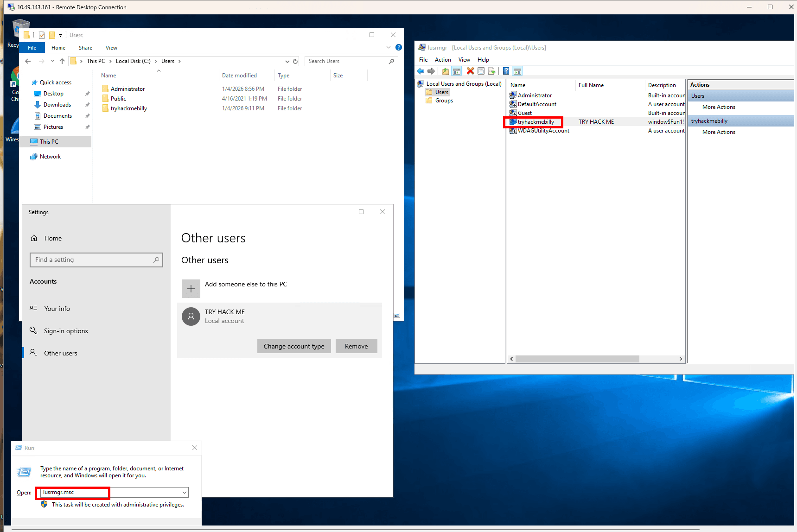Click the horizontal scrollbar in the users list
Screen dimensions: 797x532
pyautogui.click(x=577, y=359)
